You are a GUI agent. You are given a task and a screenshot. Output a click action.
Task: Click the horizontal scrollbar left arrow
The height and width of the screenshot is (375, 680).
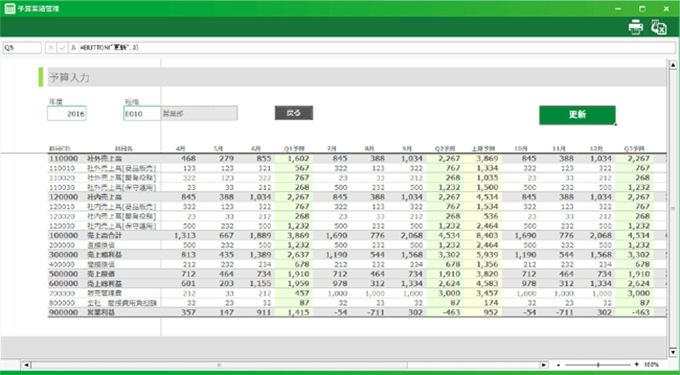26,365
